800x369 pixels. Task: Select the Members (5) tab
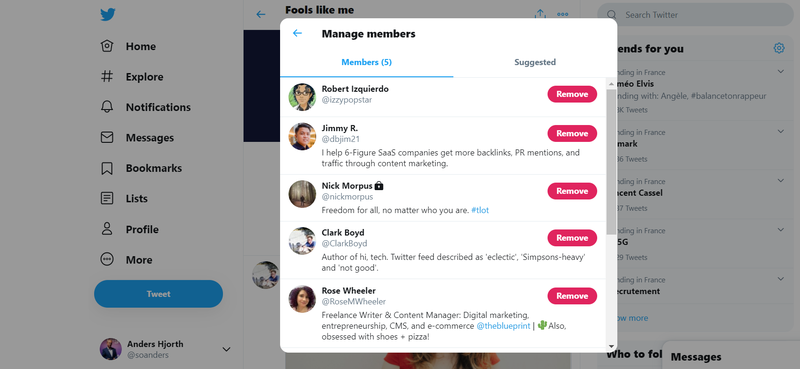click(x=366, y=62)
